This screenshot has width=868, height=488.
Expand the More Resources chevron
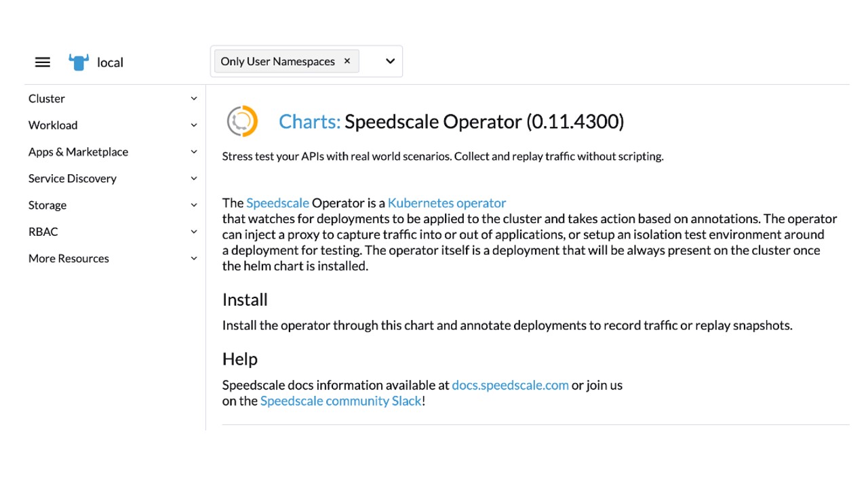[193, 258]
